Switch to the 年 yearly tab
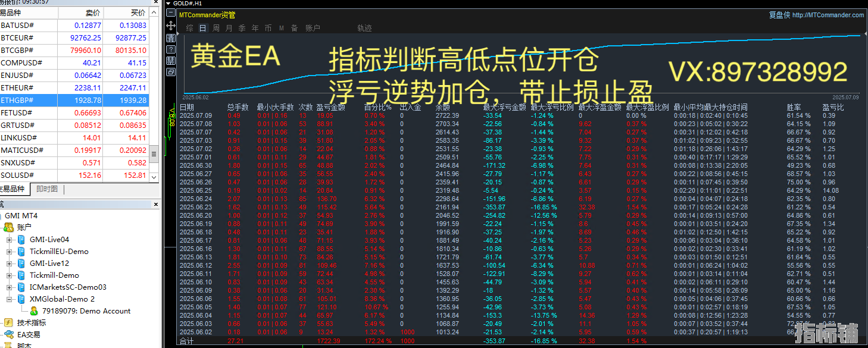Screen dimensions: 868x348 255,28
